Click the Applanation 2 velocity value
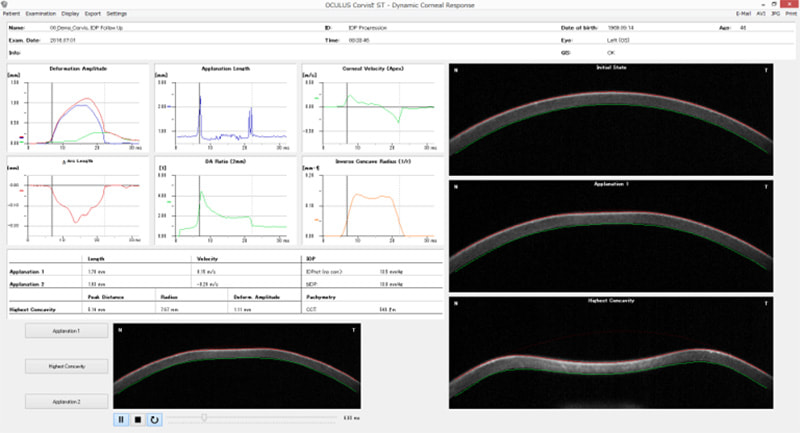The width and height of the screenshot is (800, 433). pos(207,285)
